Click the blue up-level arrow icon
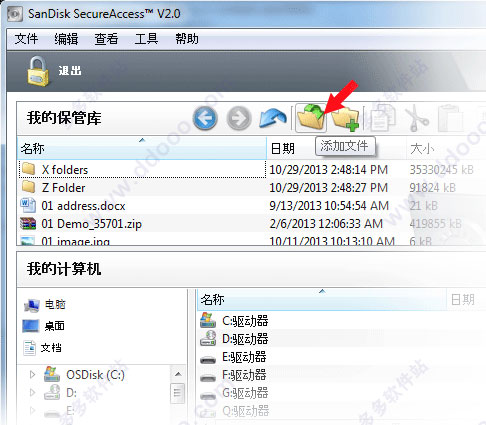 273,118
